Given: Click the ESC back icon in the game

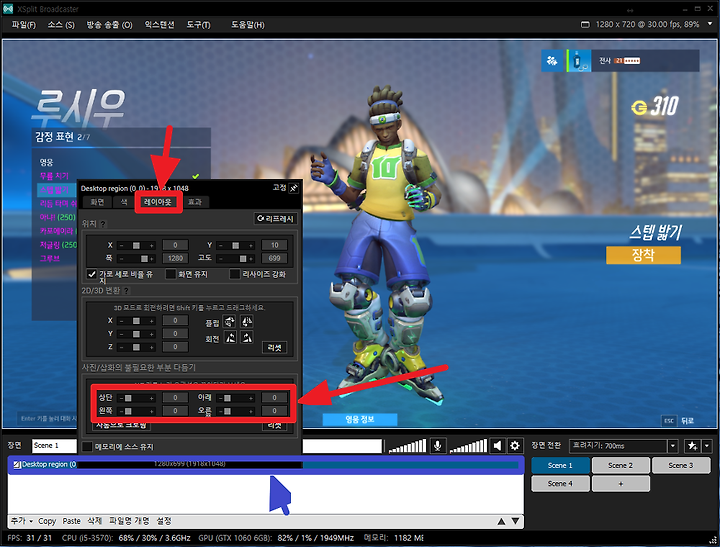Looking at the screenshot, I should pos(669,420).
